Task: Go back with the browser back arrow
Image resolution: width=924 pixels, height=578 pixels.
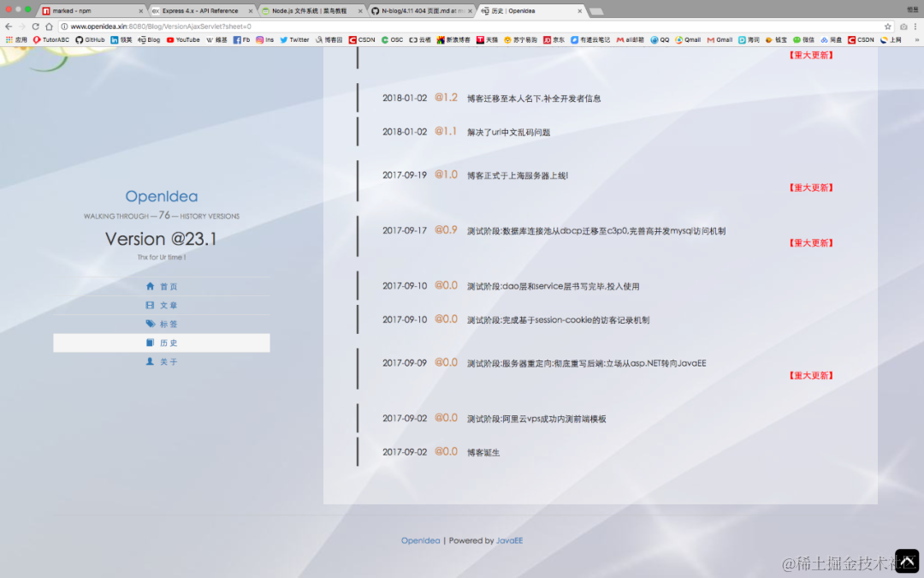Action: click(9, 27)
